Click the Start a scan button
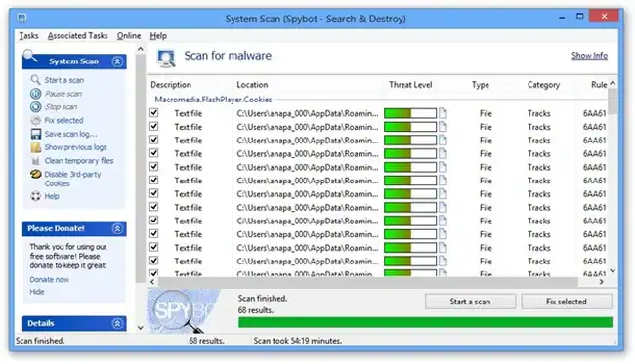The width and height of the screenshot is (635, 364). point(470,302)
